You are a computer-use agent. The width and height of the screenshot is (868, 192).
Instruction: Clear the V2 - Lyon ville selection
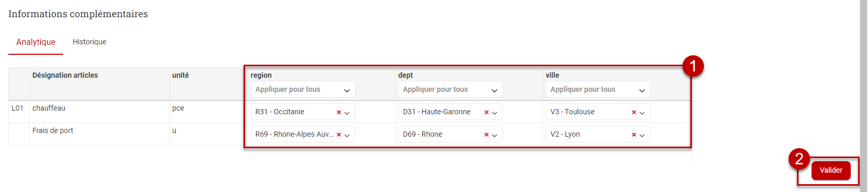[634, 135]
